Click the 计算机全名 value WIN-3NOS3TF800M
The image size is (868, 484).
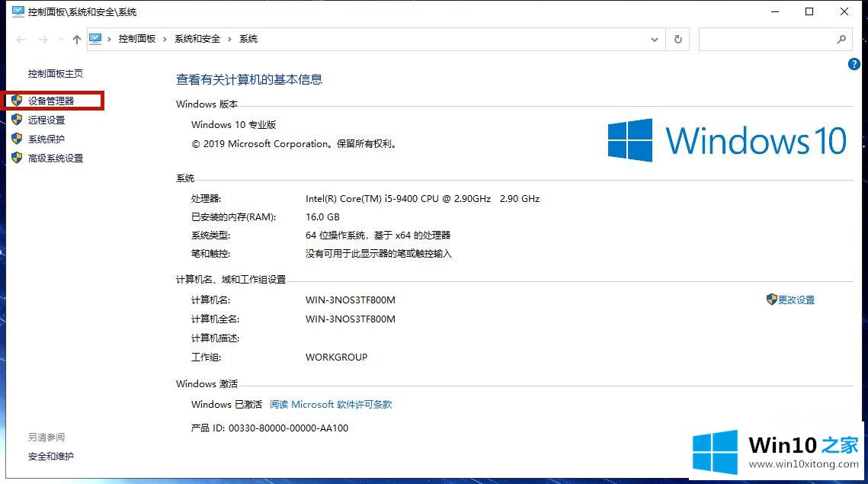(351, 319)
